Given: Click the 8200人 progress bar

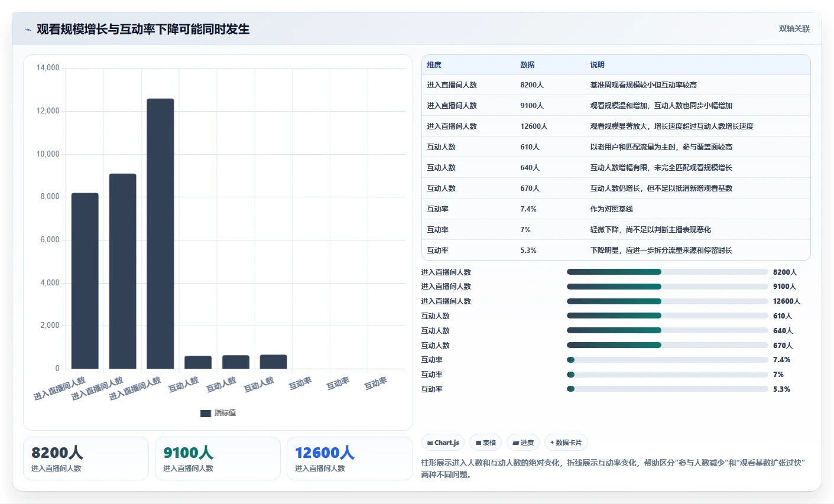Looking at the screenshot, I should [x=667, y=272].
